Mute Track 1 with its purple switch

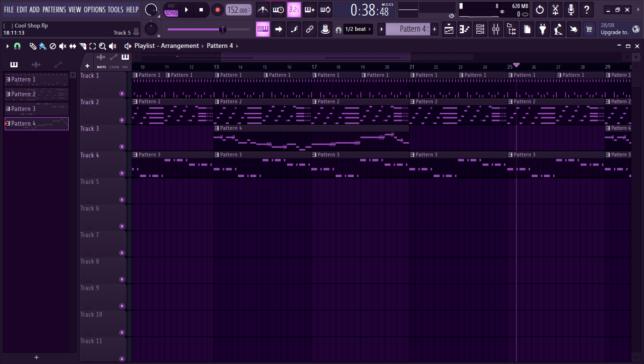(x=122, y=94)
